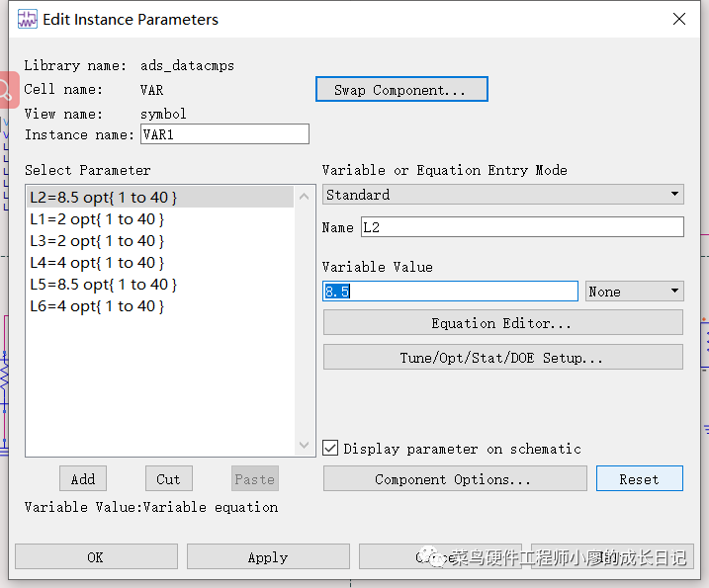
Task: Open Tune/Opt/Stat/DOE Setup
Action: (502, 358)
